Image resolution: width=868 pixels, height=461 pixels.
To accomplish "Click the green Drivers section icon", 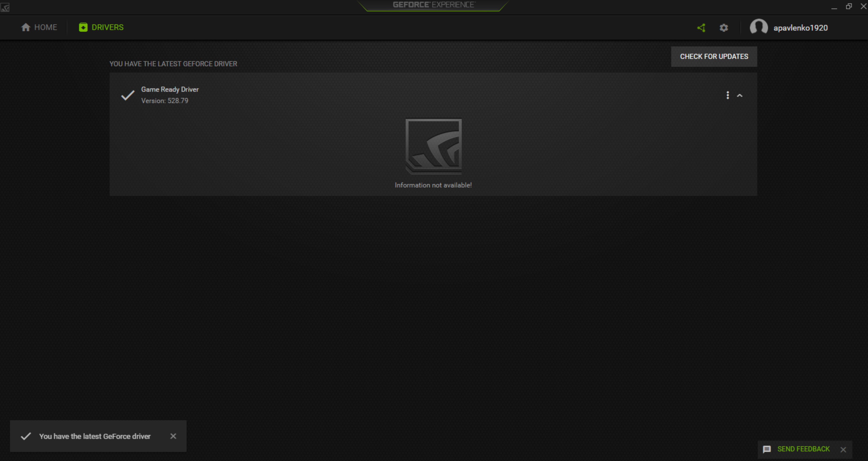I will click(83, 27).
